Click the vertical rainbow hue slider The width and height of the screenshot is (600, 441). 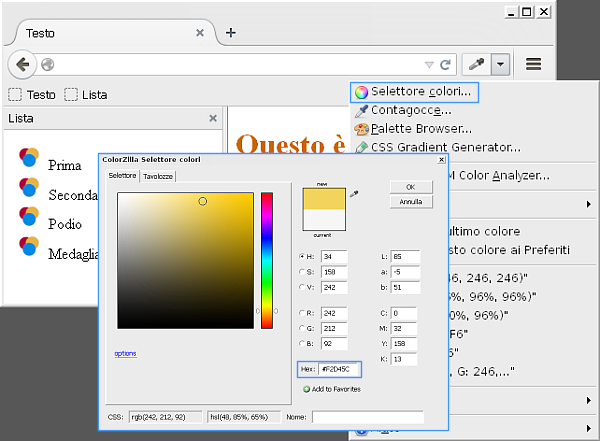(267, 260)
